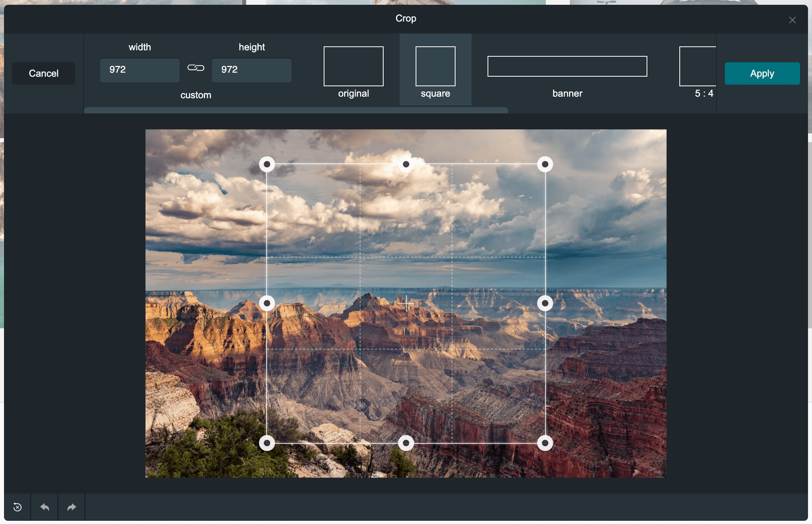Click the bottom-middle crop edge handle

(406, 443)
